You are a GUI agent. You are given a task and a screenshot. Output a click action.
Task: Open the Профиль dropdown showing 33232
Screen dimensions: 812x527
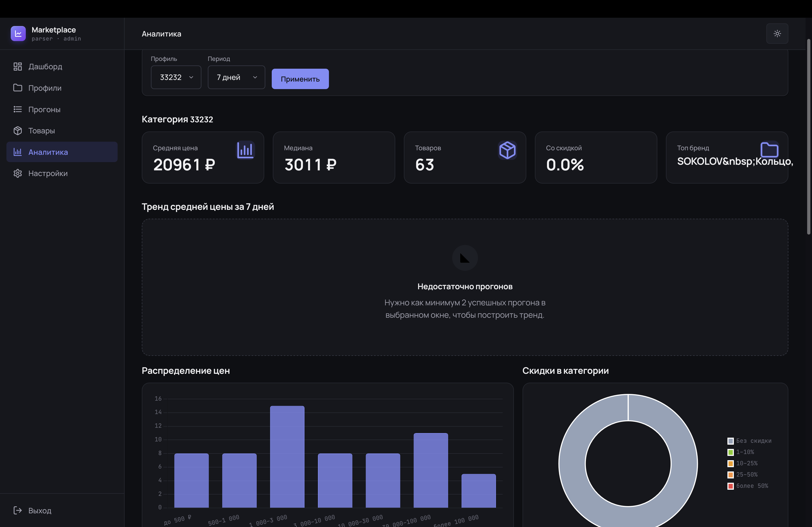click(176, 77)
